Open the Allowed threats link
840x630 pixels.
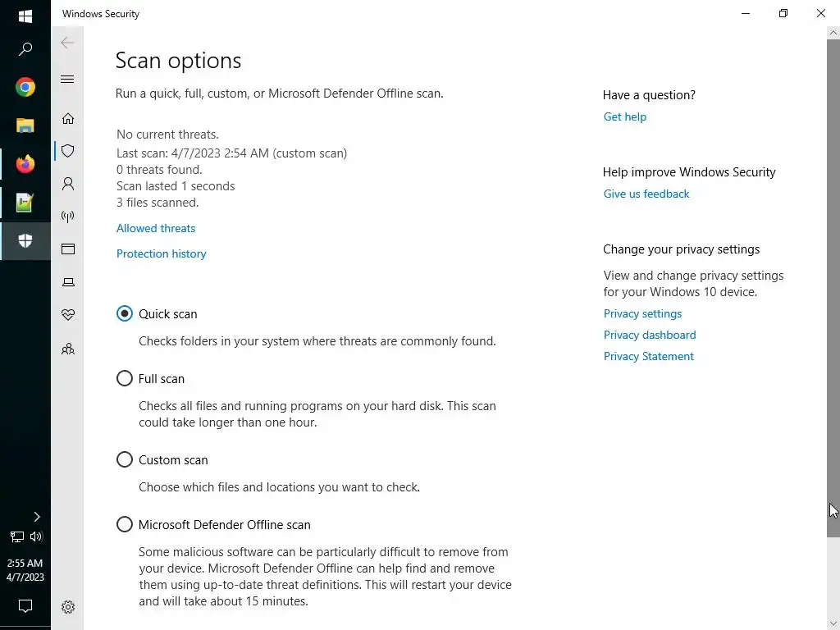pos(156,228)
